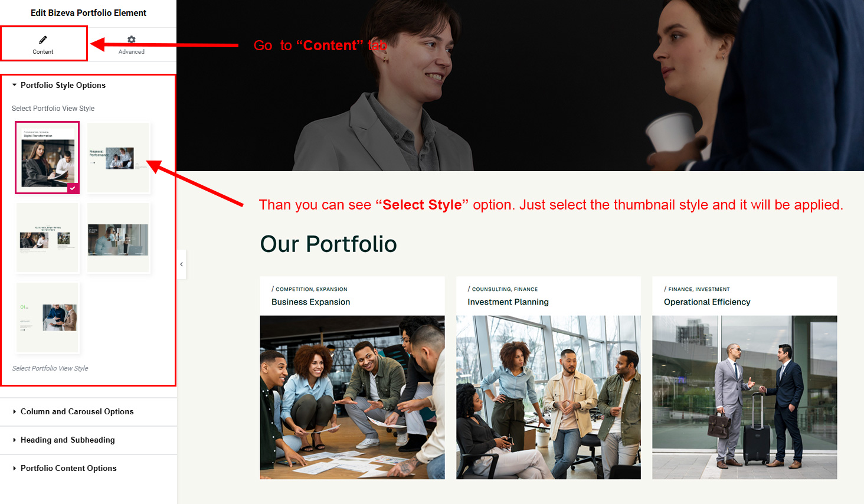Screen dimensions: 864x504
Task: Collapse the editor panel with the arrow handle
Action: tap(182, 264)
